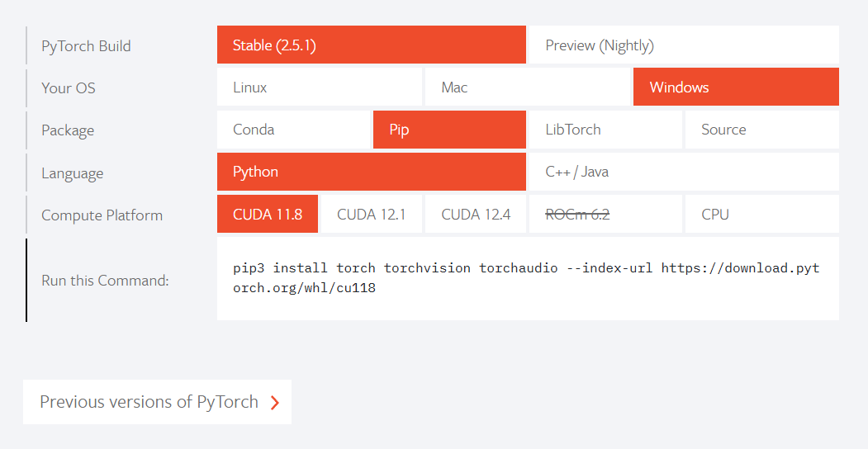The width and height of the screenshot is (868, 449).
Task: Click the Run this Command label
Action: click(105, 281)
